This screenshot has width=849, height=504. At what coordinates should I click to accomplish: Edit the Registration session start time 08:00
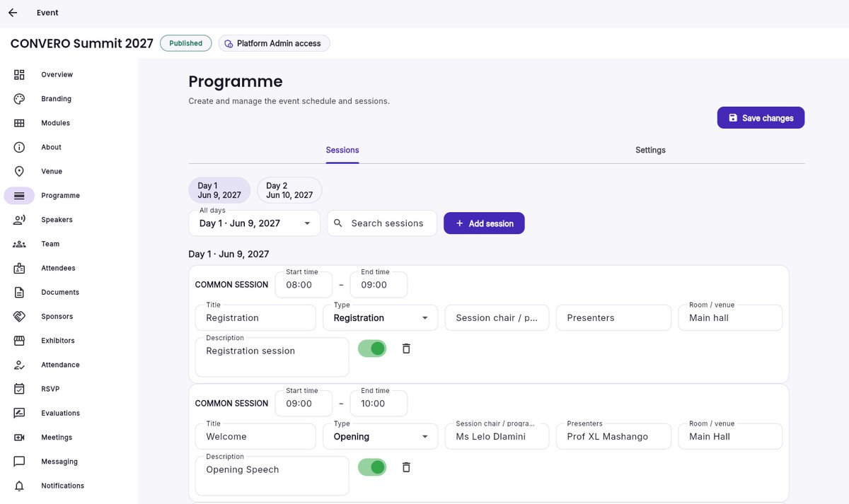303,285
